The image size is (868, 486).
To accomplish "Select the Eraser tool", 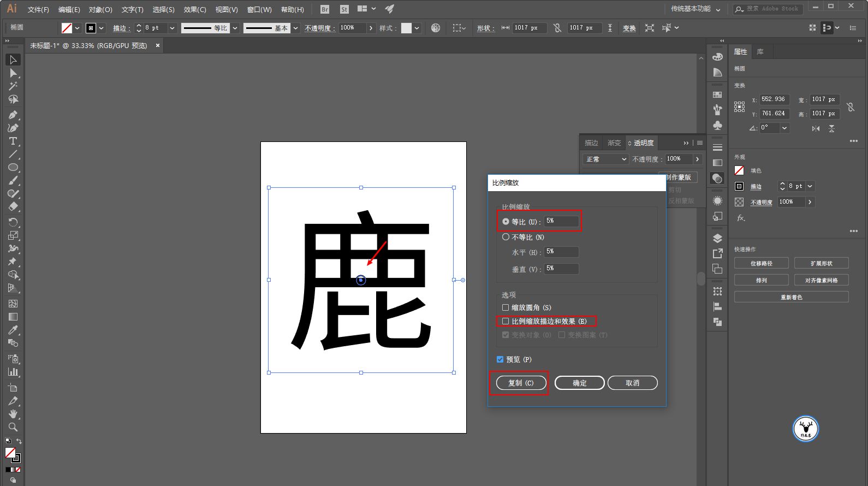I will [13, 206].
